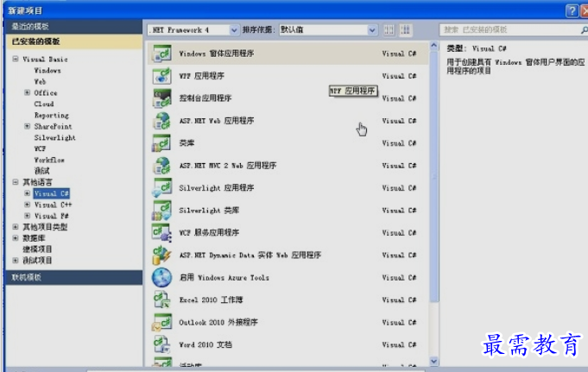Expand the 测试项目 tree node
Screen dimensions: 588x372
coord(16,261)
